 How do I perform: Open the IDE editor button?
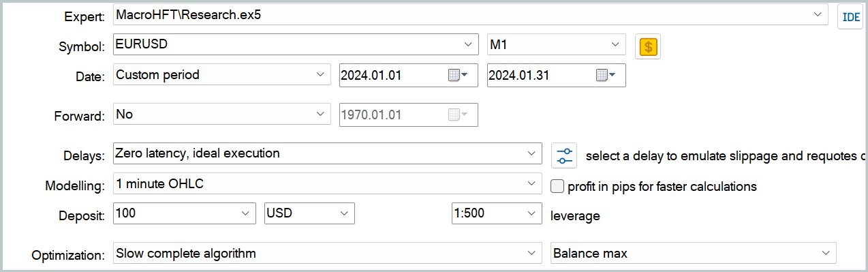coord(850,17)
